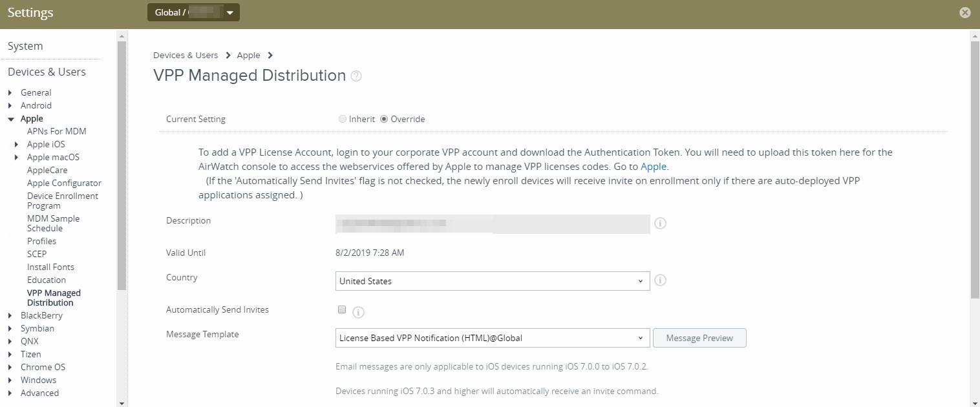Viewport: 980px width, 407px height.
Task: Click the info icon beside Country dropdown
Action: (x=660, y=280)
